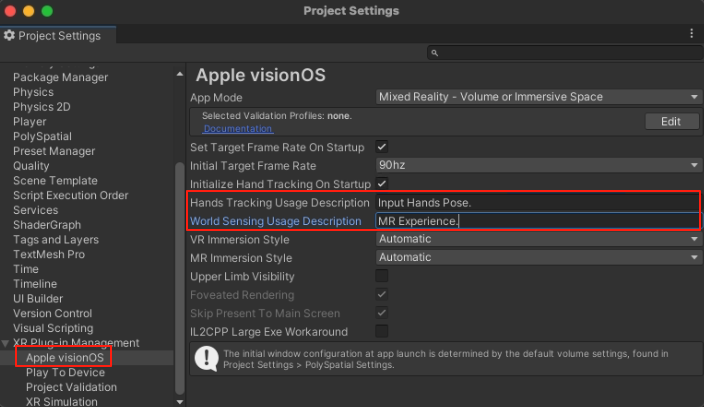704x407 pixels.
Task: Click the sidebar scroll up arrow
Action: click(180, 74)
